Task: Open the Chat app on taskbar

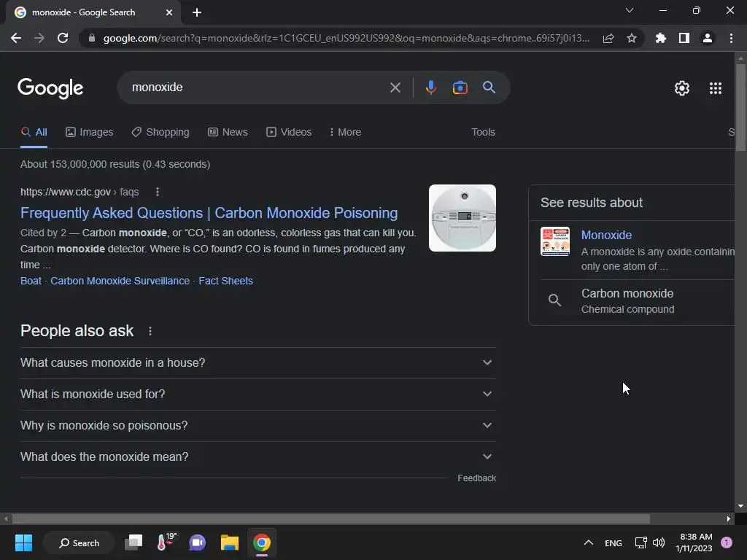Action: coord(197,542)
